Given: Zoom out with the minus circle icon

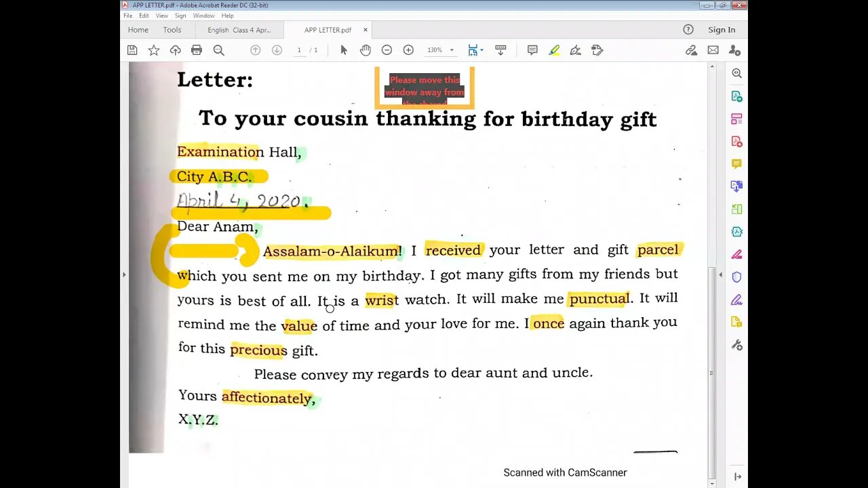Looking at the screenshot, I should (387, 50).
